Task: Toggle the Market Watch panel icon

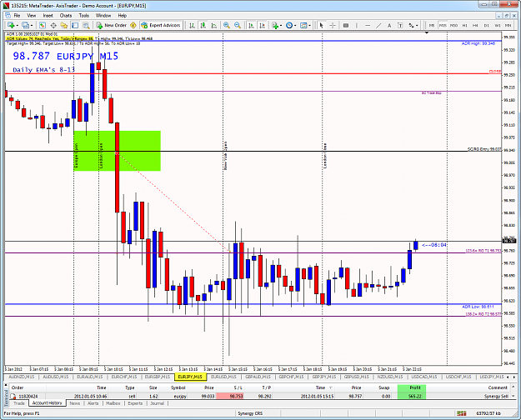Action: point(43,25)
